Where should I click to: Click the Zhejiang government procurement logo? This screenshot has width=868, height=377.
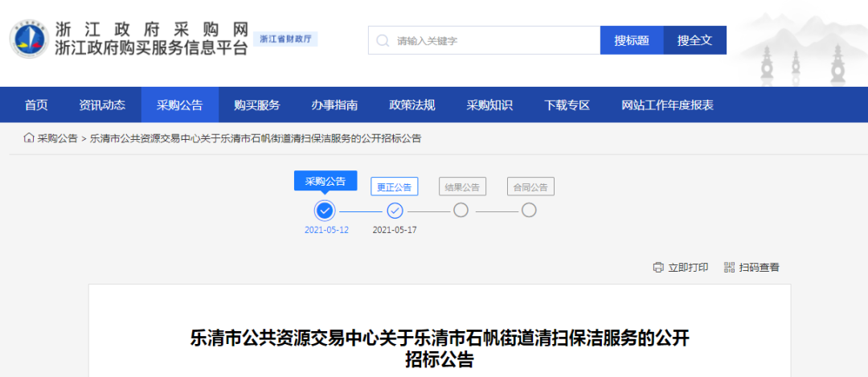coord(30,40)
